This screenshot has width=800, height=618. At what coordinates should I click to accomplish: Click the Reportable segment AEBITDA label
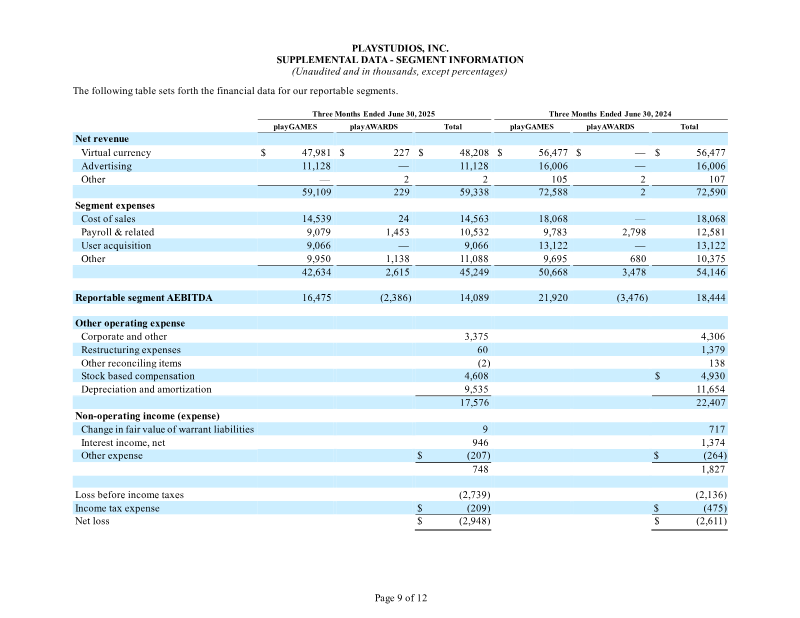point(143,298)
